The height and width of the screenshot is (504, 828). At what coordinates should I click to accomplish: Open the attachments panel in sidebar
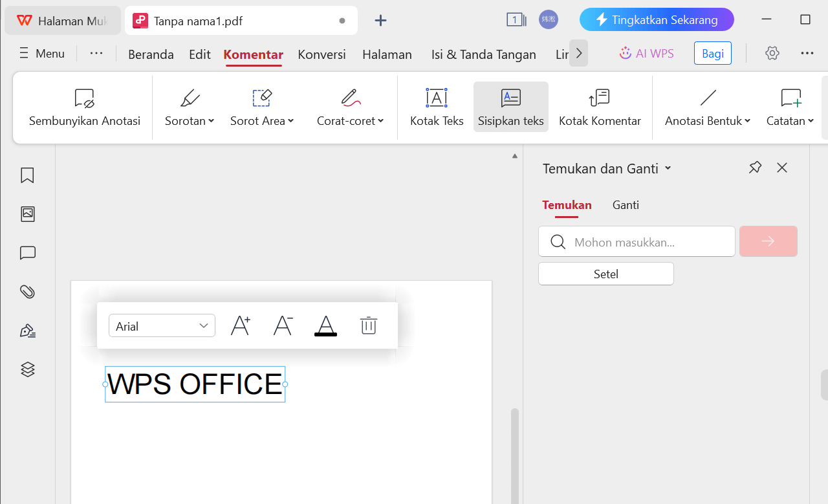point(27,291)
